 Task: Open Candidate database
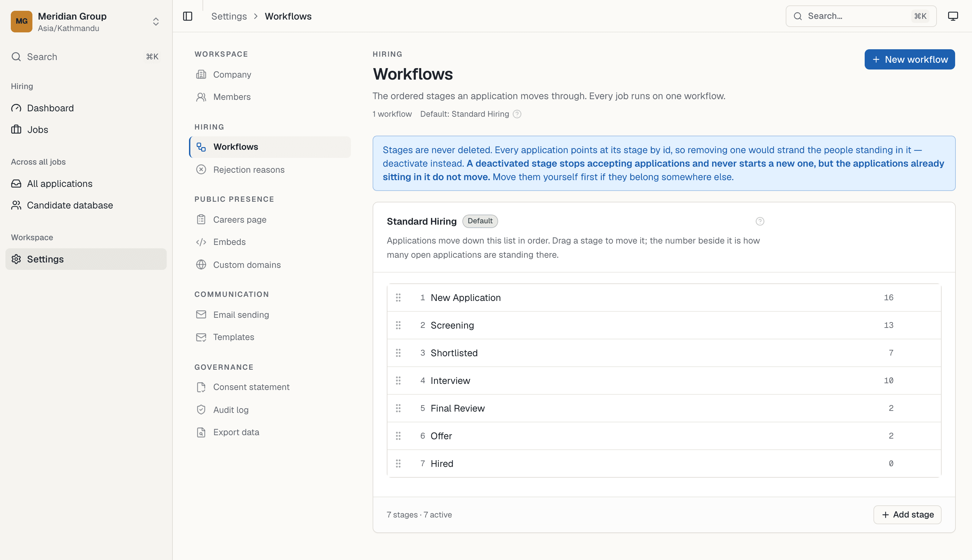[86, 205]
